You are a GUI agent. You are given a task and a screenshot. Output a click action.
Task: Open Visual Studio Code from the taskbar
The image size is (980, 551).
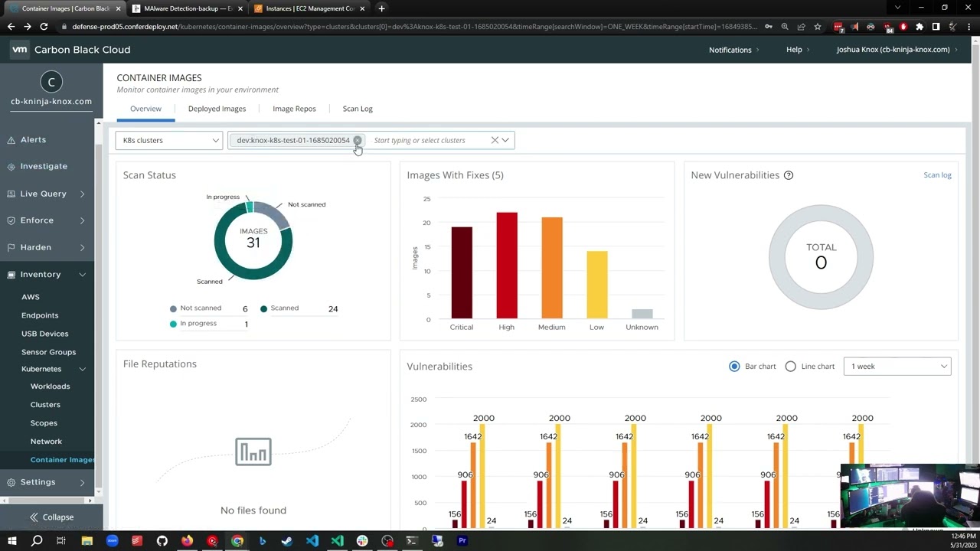click(x=312, y=541)
